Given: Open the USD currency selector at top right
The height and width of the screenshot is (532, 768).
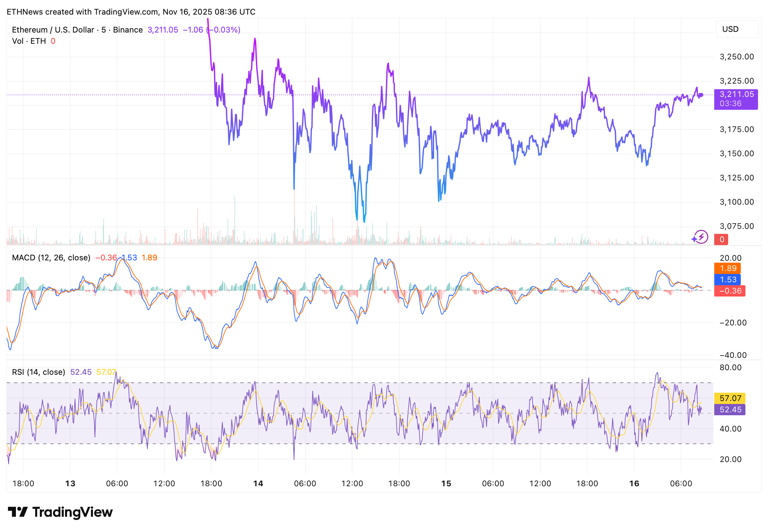Looking at the screenshot, I should [730, 29].
